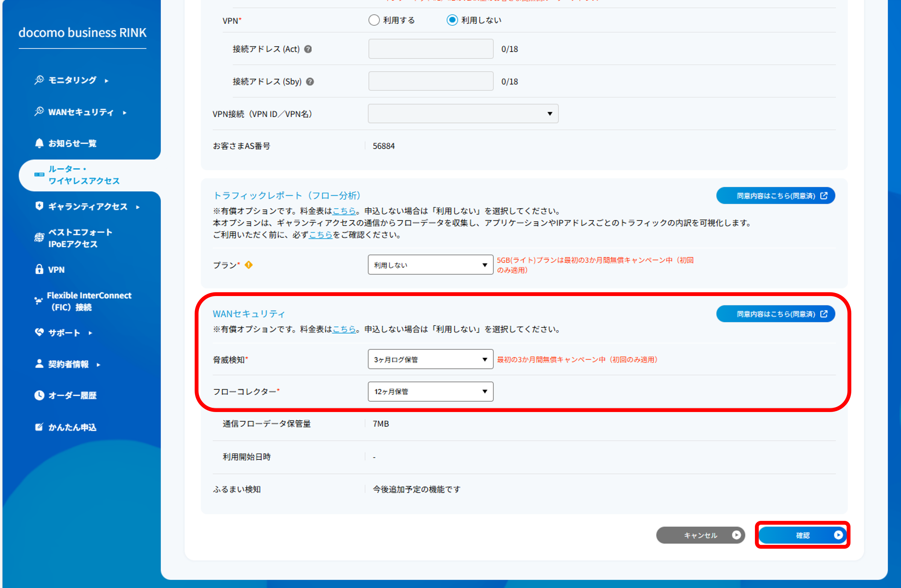The width and height of the screenshot is (901, 588).
Task: Click help icon next to 接続アドレス (Act)
Action: point(308,49)
